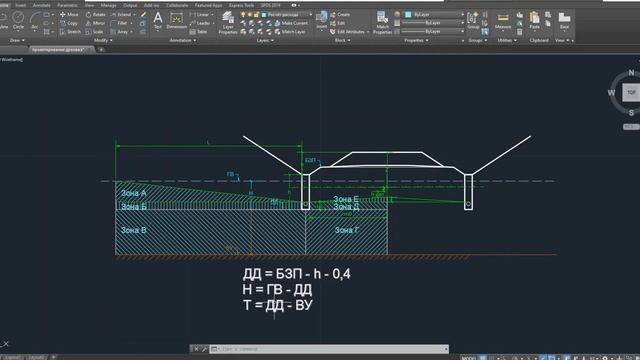Select the Circle drawing tool
Viewport: 640px width, 360px height.
coord(18,20)
